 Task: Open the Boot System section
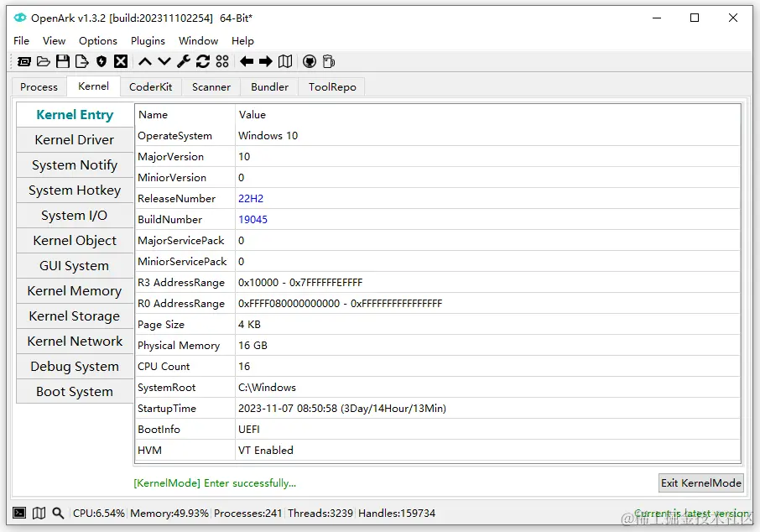(75, 392)
